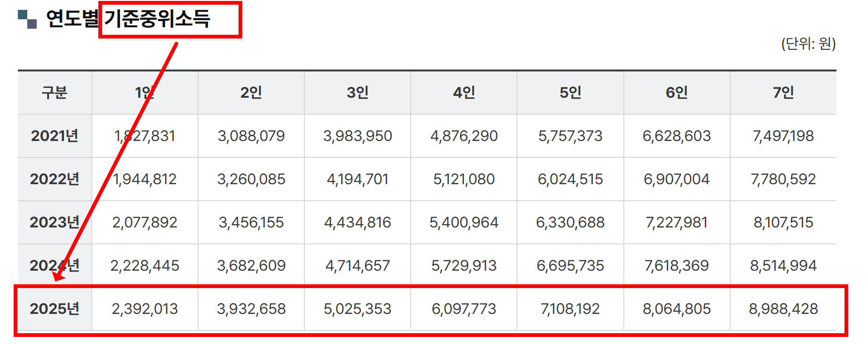Click the 2022년 row label
868x344 pixels.
(55, 179)
